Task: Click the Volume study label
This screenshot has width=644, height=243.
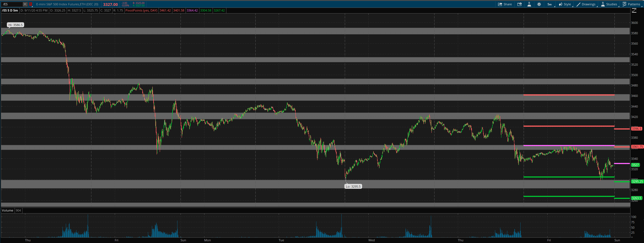Action: coord(8,210)
